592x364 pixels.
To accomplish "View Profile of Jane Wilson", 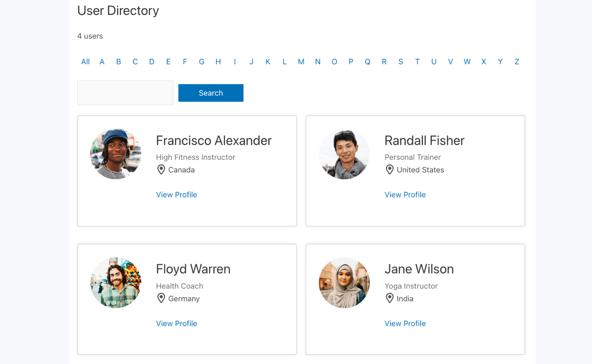I will tap(405, 324).
